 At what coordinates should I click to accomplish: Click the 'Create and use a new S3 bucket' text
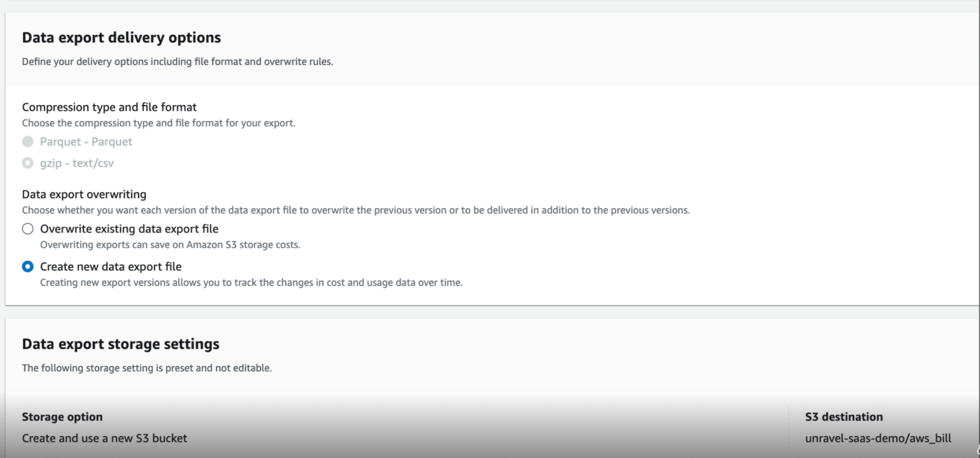click(x=104, y=438)
